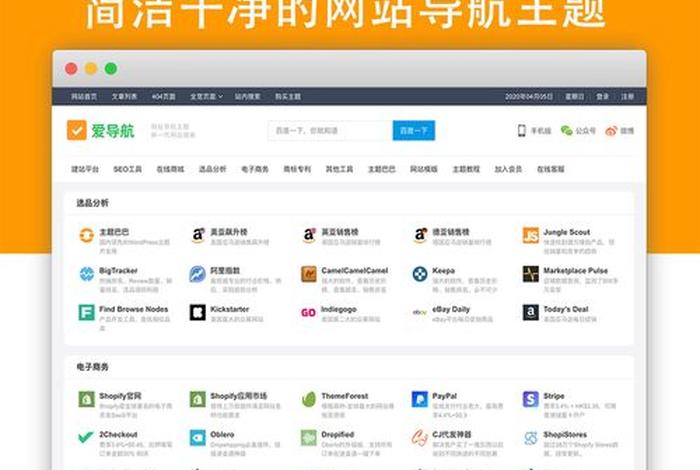Click the Indiegogo GO icon
This screenshot has width=700, height=470.
(308, 312)
